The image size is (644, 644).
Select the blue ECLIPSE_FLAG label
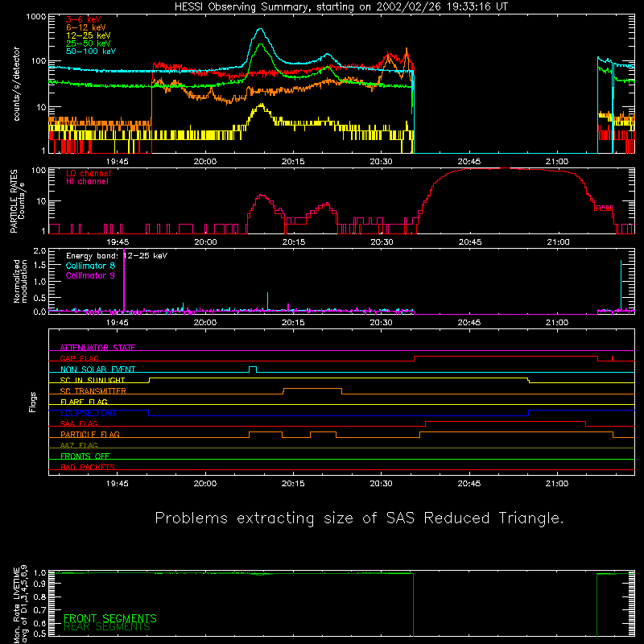(88, 413)
